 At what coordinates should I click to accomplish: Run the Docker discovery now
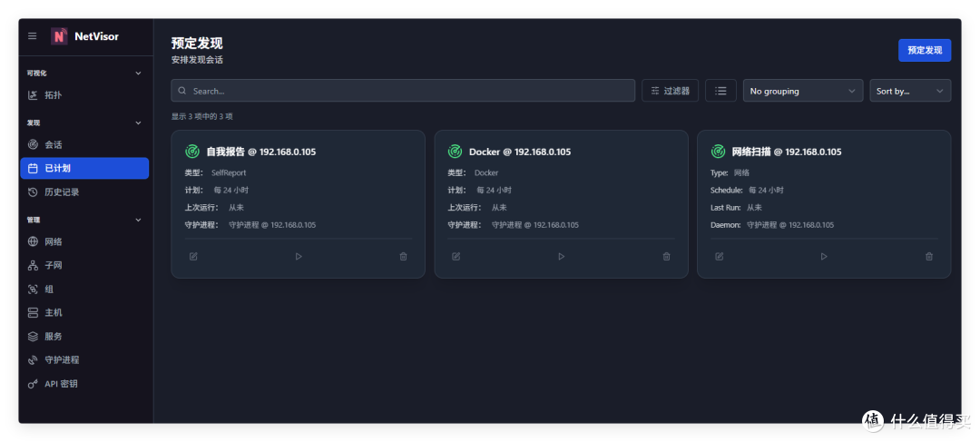[562, 256]
